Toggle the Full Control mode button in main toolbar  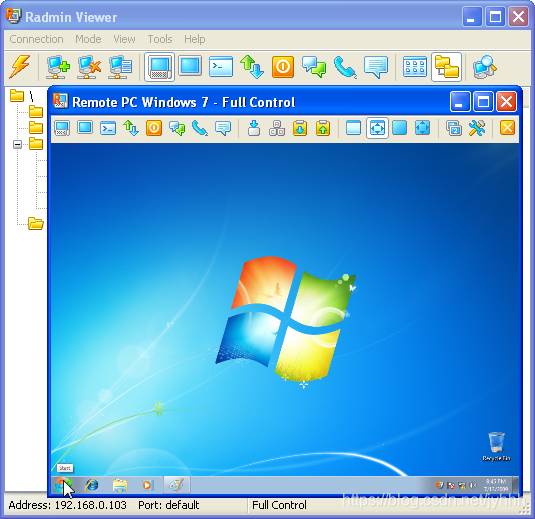159,67
